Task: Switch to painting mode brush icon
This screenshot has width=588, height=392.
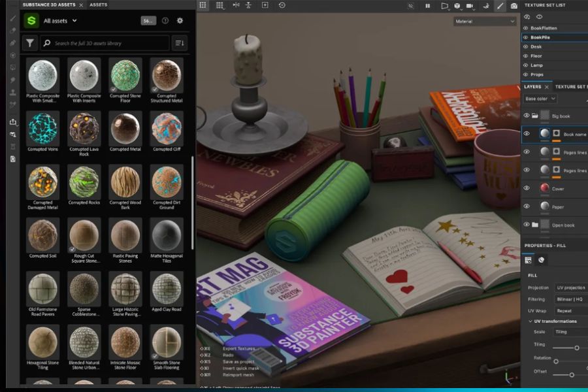Action: point(500,6)
